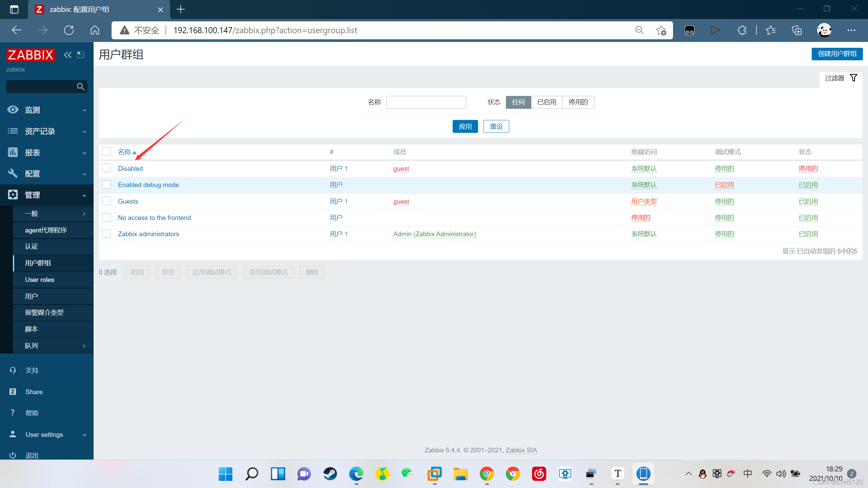Open the favorites list icon

771,30
